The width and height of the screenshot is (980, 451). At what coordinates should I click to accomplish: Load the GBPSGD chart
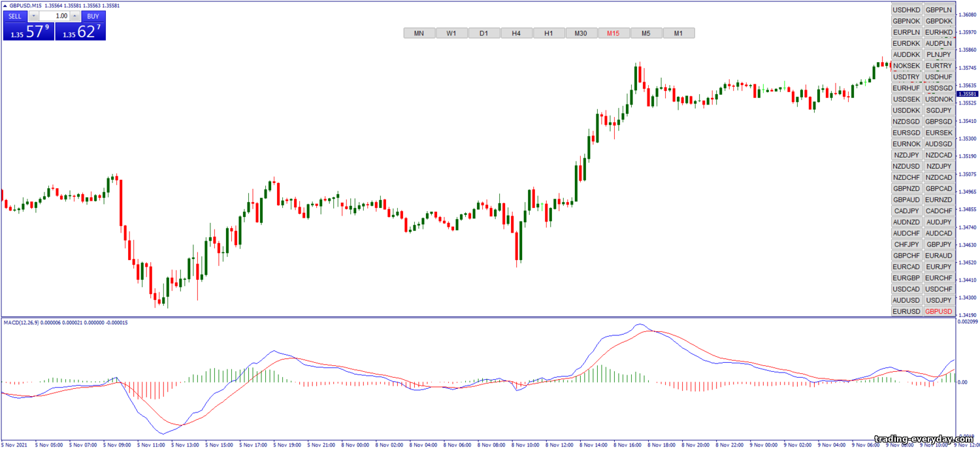pyautogui.click(x=939, y=122)
